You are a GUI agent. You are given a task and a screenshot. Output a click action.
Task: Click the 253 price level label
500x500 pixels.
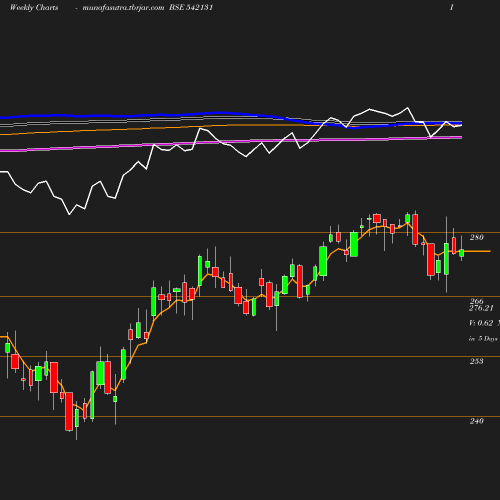(x=477, y=361)
